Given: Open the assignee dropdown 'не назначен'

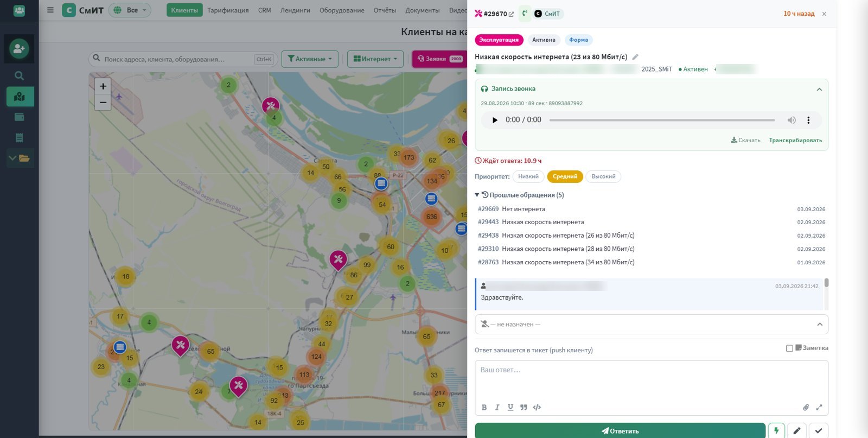Looking at the screenshot, I should point(651,325).
